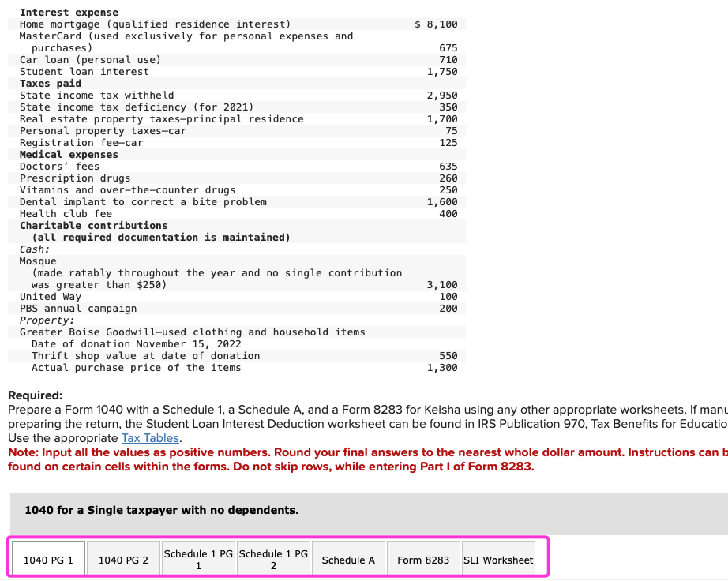This screenshot has height=581, width=728.
Task: Select the Prescription drugs line
Action: [x=76, y=178]
